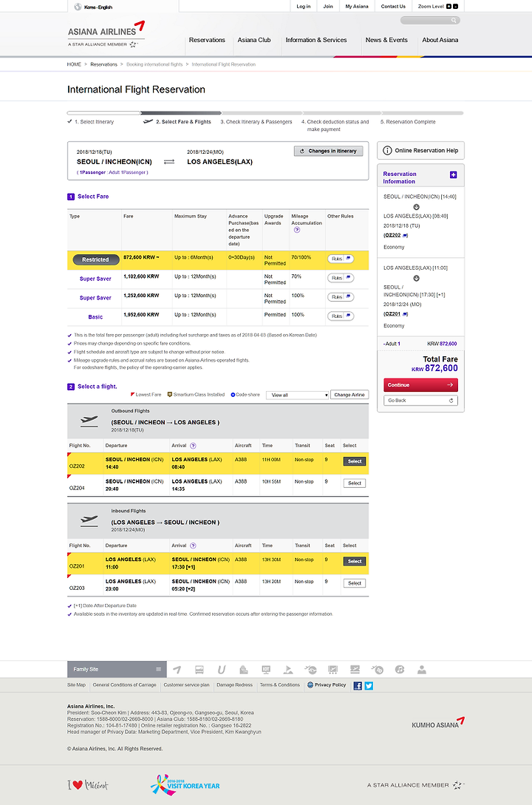Viewport: 532px width, 805px height.
Task: Click first Asiana wing family site icon
Action: [177, 670]
